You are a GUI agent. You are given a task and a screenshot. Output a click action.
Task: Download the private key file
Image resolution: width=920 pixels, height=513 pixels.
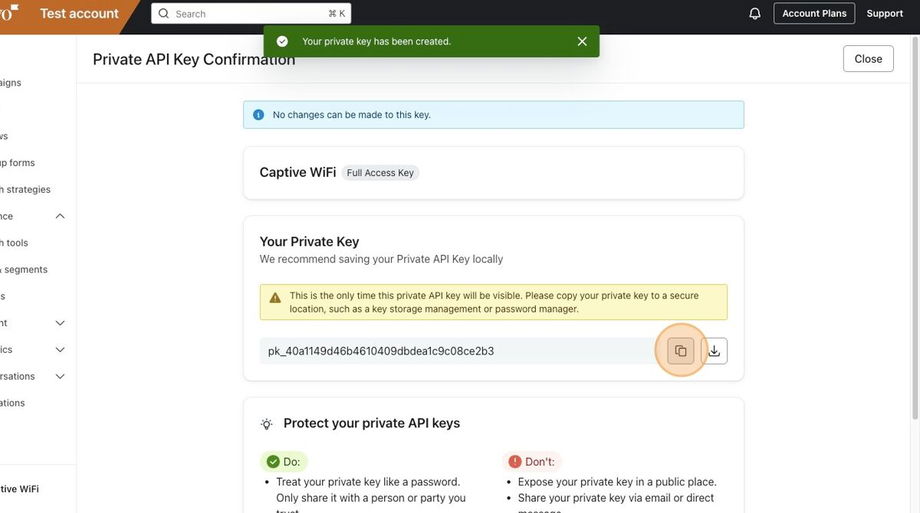point(714,351)
